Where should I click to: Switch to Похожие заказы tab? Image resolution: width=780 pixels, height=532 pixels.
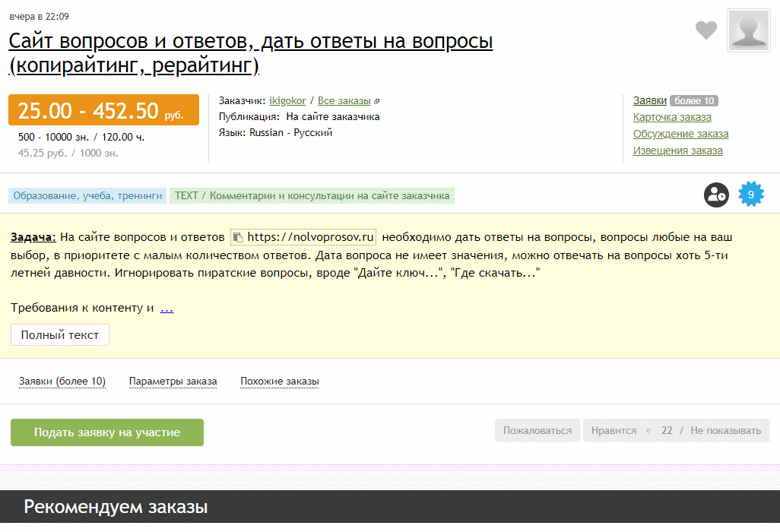pyautogui.click(x=280, y=382)
